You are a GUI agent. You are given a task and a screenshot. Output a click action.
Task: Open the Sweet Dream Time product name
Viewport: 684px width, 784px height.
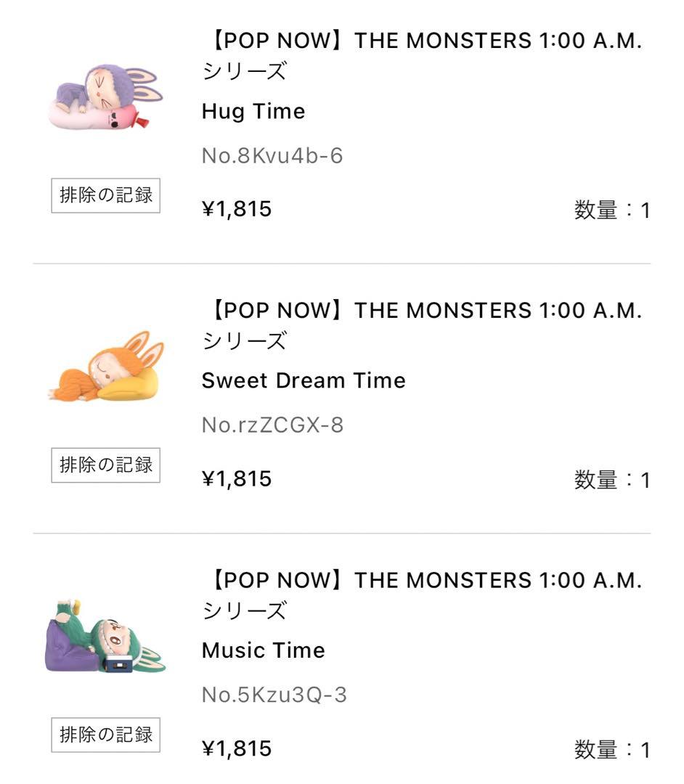click(304, 380)
